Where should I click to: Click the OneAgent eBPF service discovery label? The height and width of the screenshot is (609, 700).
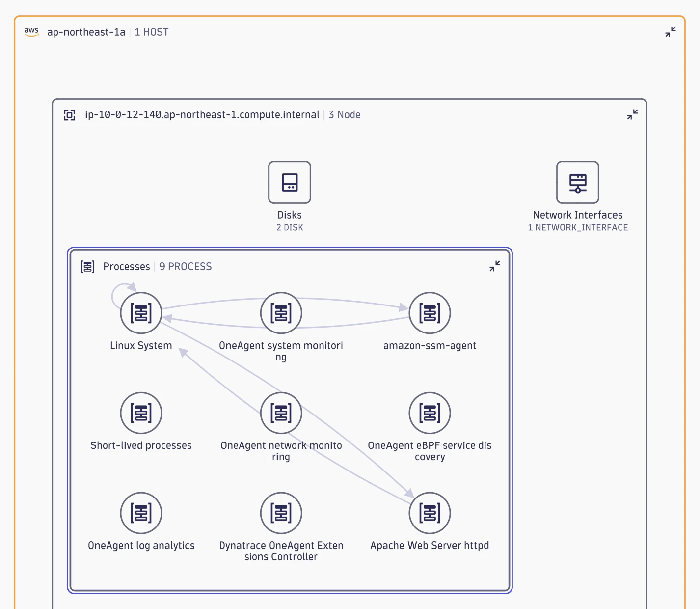[x=430, y=451]
